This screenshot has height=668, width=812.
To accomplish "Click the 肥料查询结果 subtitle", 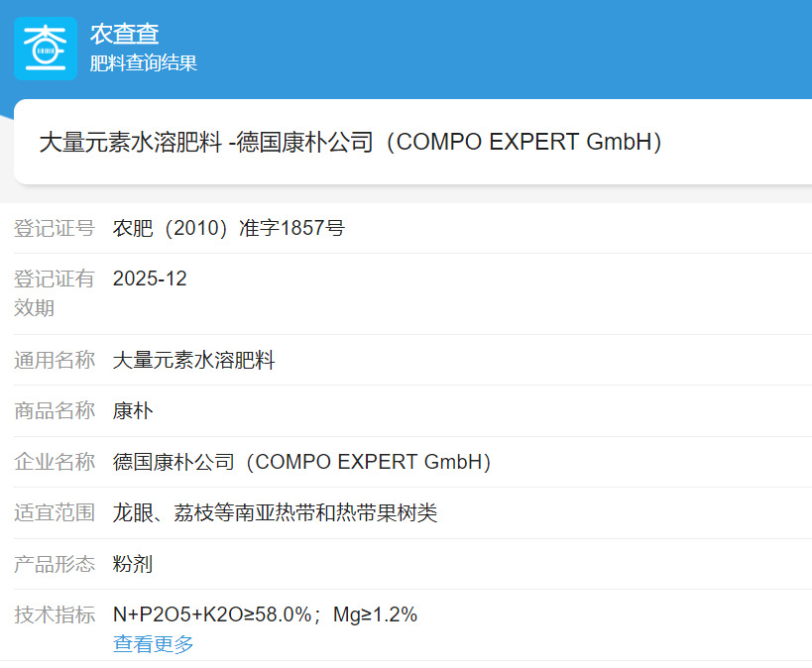I will 144,63.
